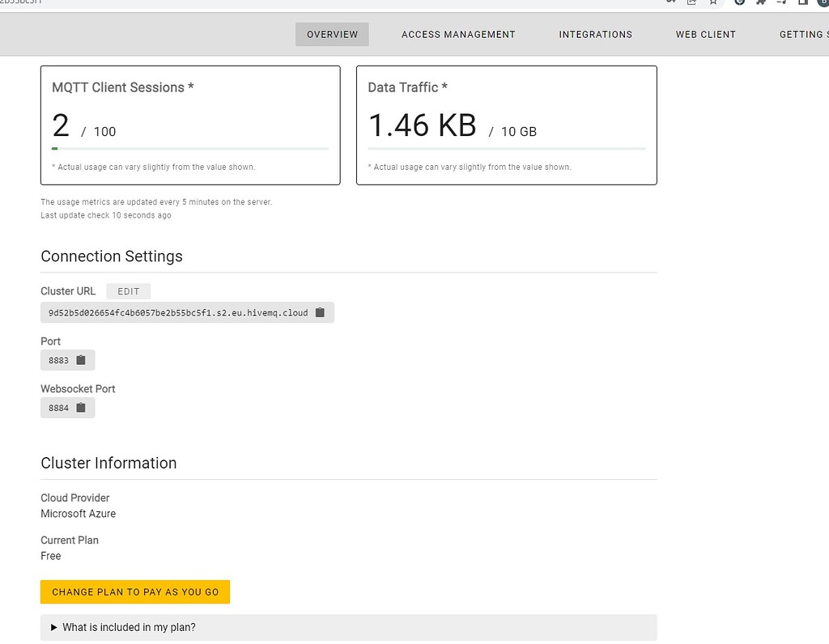Go to the Web Client tab

(x=705, y=34)
